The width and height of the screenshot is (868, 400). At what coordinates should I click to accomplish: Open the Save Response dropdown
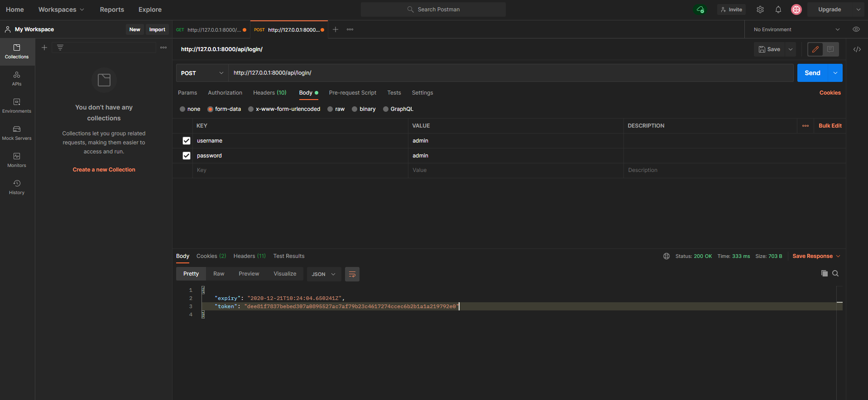point(816,256)
